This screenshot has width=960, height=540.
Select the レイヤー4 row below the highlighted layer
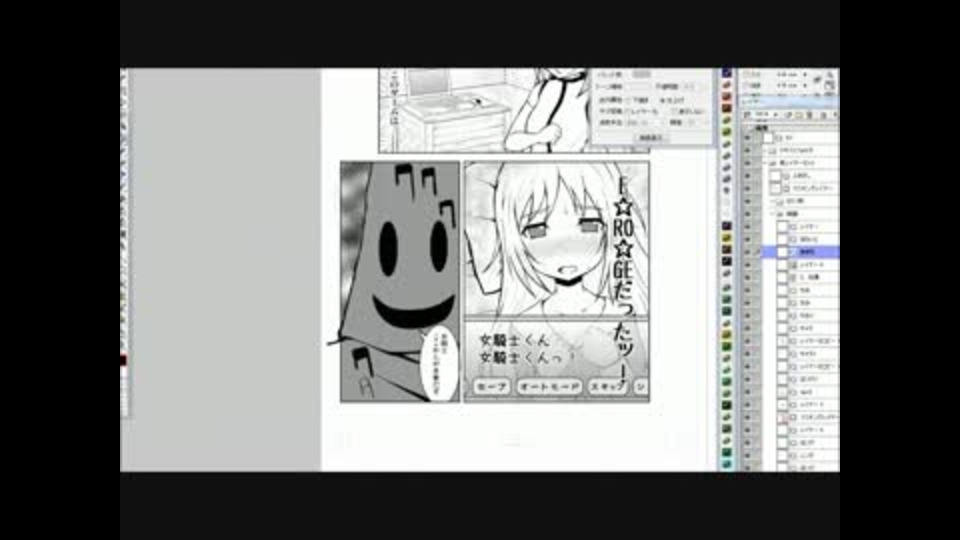coord(800,264)
